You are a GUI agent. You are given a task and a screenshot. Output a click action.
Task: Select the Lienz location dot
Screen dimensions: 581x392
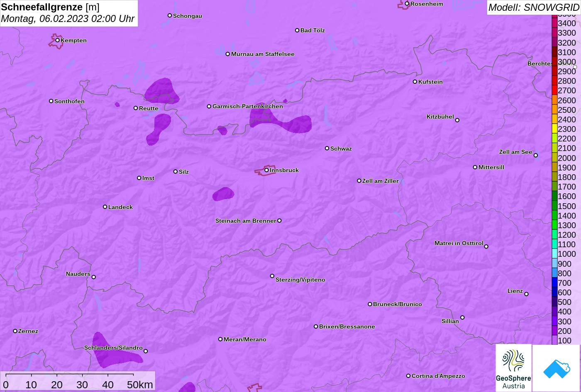(x=526, y=294)
